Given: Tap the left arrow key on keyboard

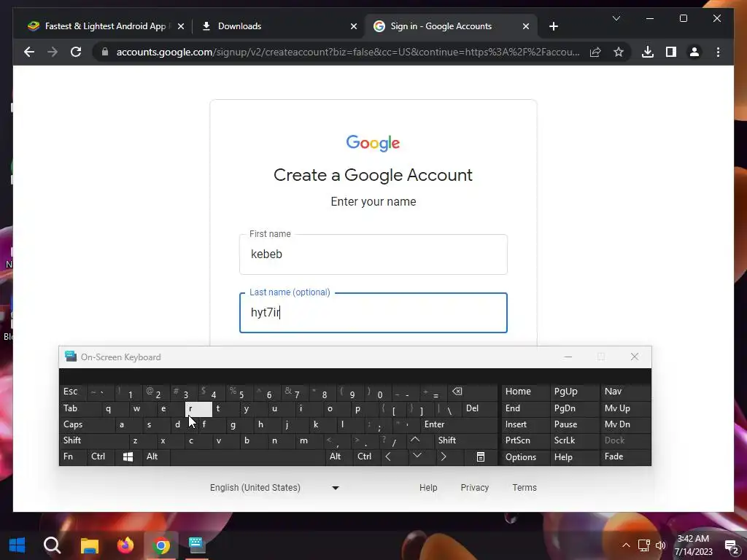Looking at the screenshot, I should (394, 456).
